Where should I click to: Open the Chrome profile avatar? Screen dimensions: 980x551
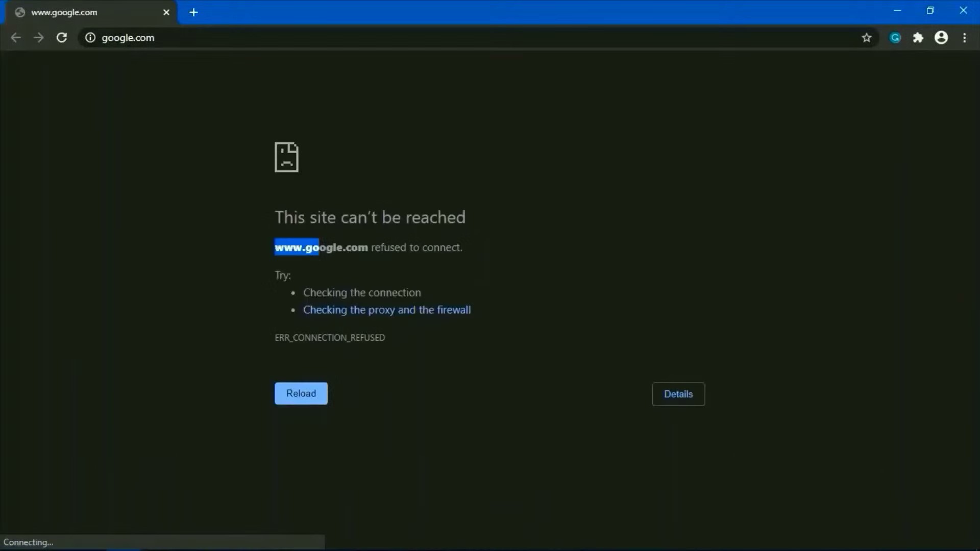pos(941,38)
